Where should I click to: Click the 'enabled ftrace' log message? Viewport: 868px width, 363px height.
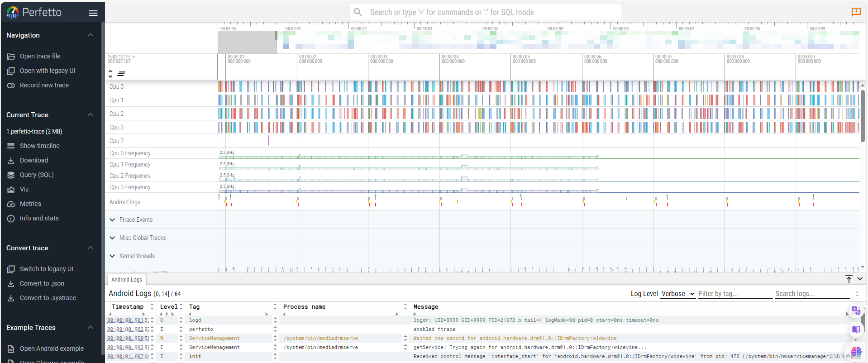pos(434,330)
